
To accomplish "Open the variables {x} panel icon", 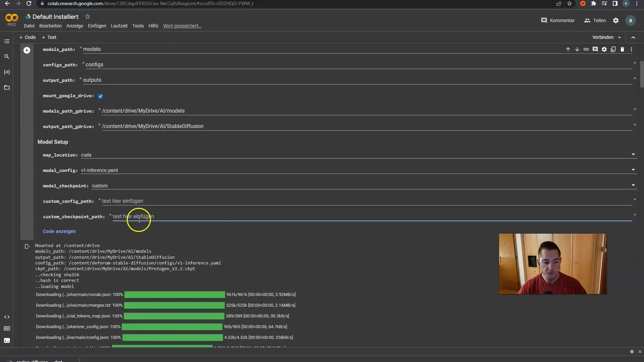I will [x=7, y=72].
